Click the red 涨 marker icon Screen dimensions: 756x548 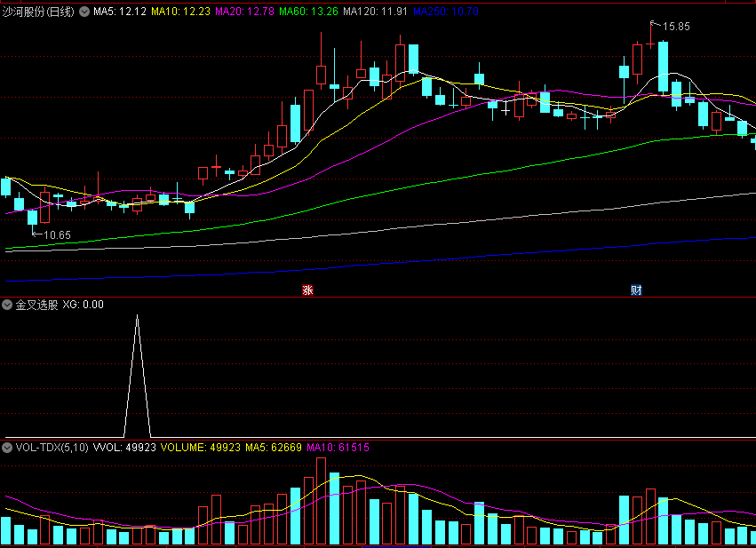(307, 290)
